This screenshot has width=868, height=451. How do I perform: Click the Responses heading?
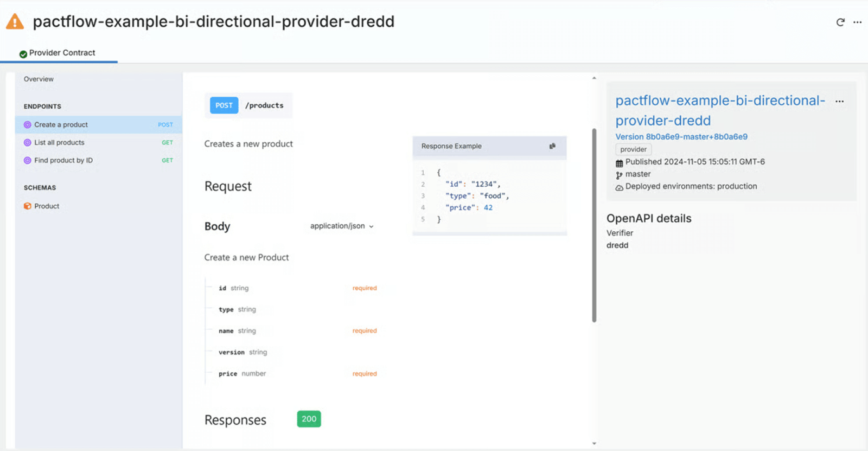tap(235, 421)
